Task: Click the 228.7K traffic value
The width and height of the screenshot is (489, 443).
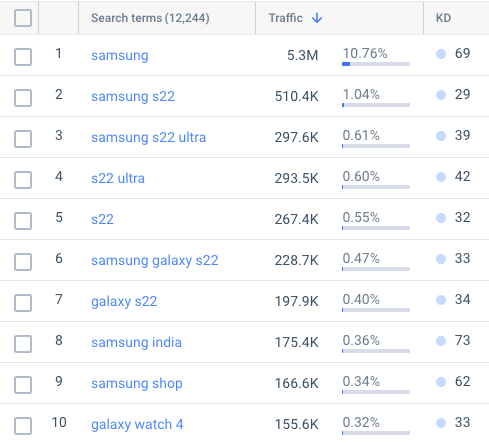Action: click(297, 260)
